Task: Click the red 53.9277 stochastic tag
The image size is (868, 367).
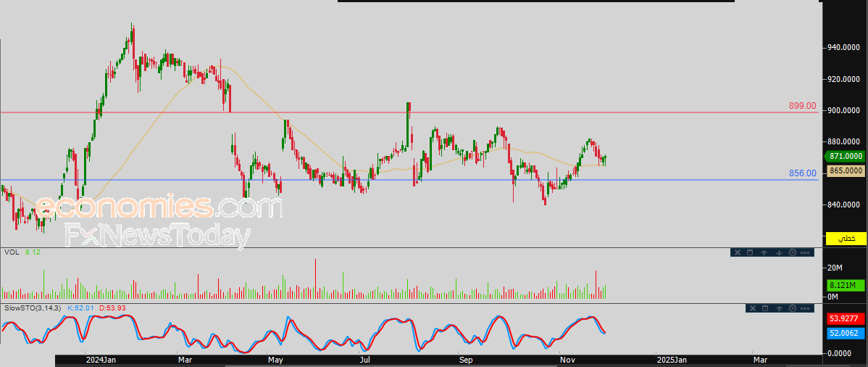Action: [x=846, y=319]
